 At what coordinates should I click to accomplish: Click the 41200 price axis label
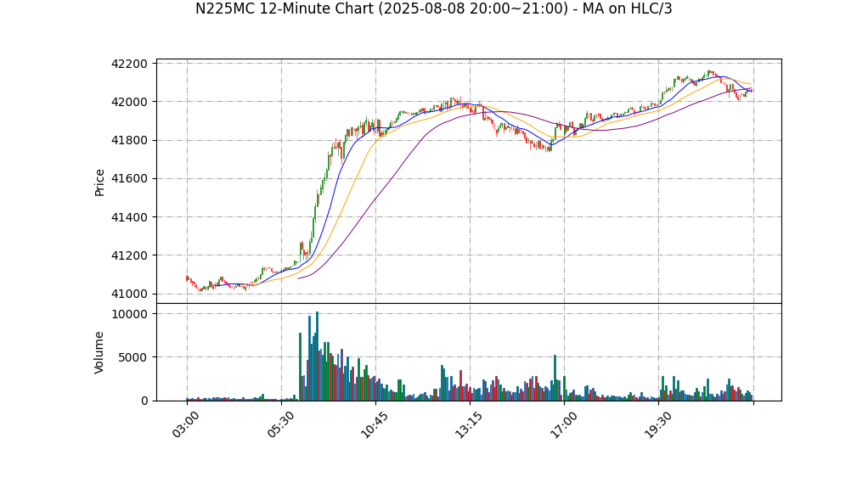click(130, 255)
